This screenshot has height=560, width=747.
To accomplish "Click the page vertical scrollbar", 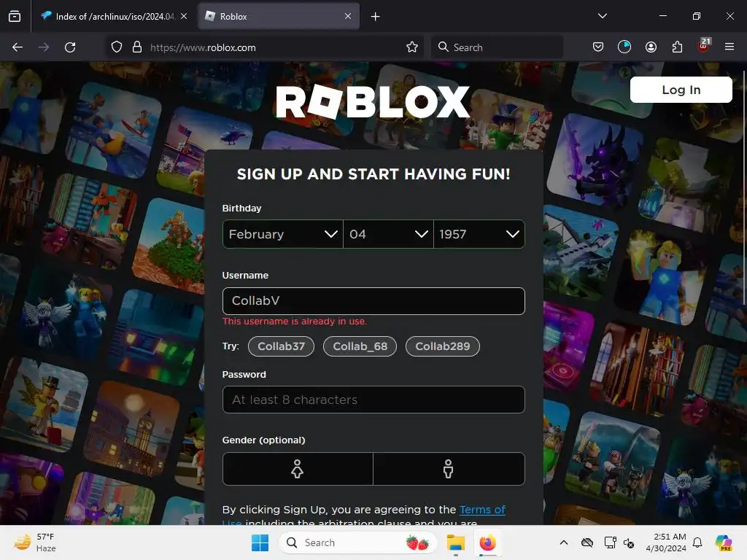I will 744,187.
